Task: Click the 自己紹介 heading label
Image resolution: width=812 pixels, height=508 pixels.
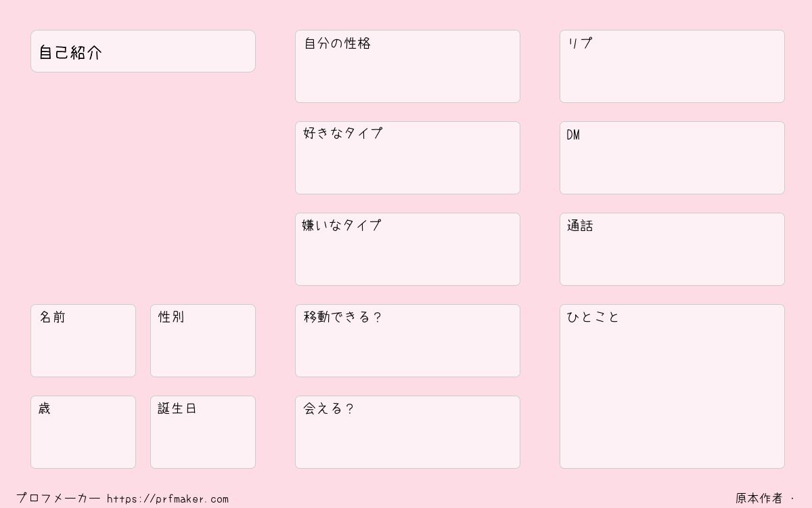Action: tap(70, 53)
